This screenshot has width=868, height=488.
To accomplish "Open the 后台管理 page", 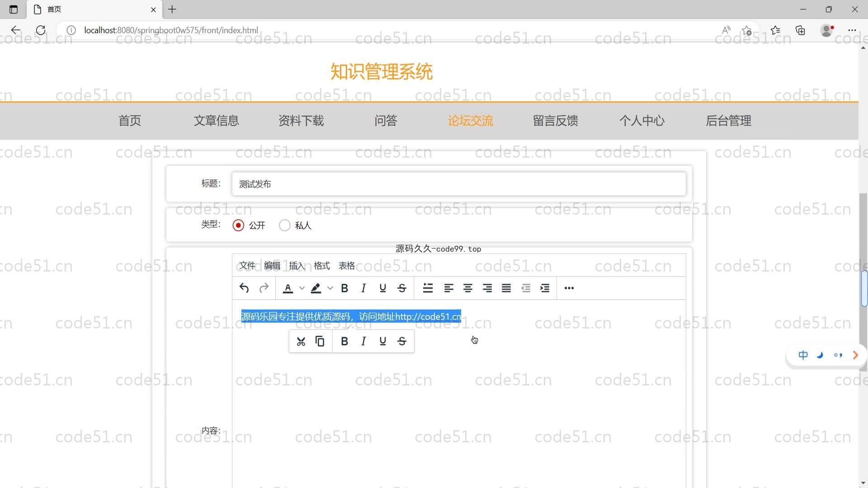I will [729, 121].
